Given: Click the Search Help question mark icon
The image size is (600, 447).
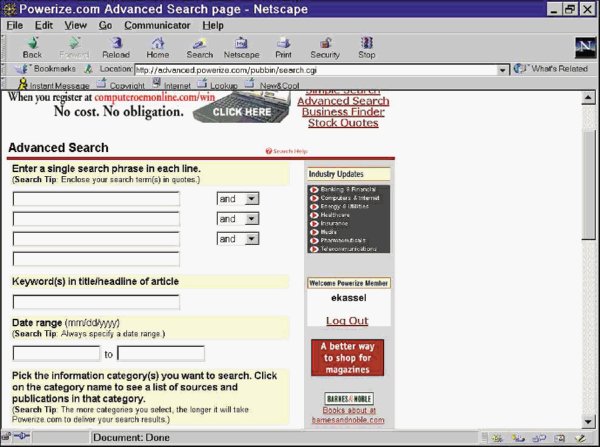Looking at the screenshot, I should click(269, 151).
